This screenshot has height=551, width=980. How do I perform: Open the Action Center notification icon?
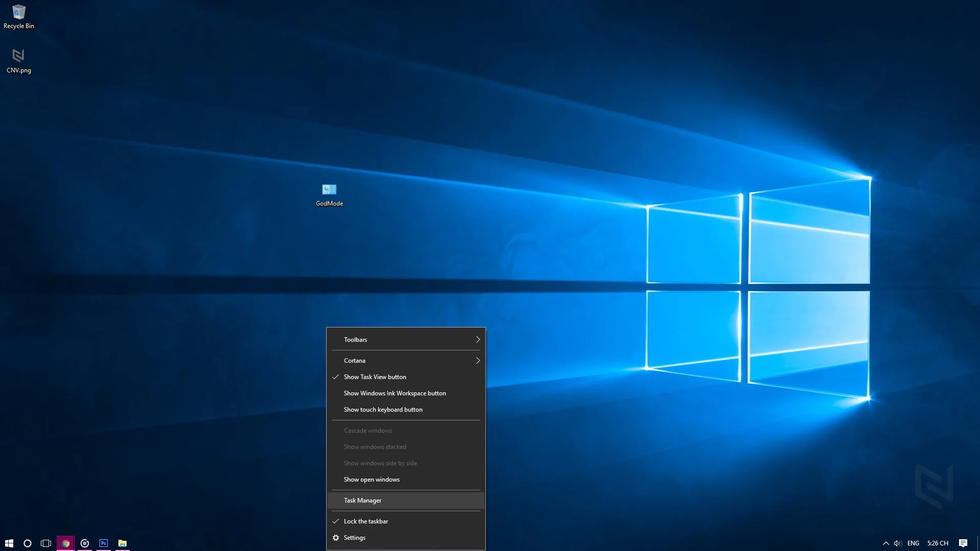pos(963,543)
